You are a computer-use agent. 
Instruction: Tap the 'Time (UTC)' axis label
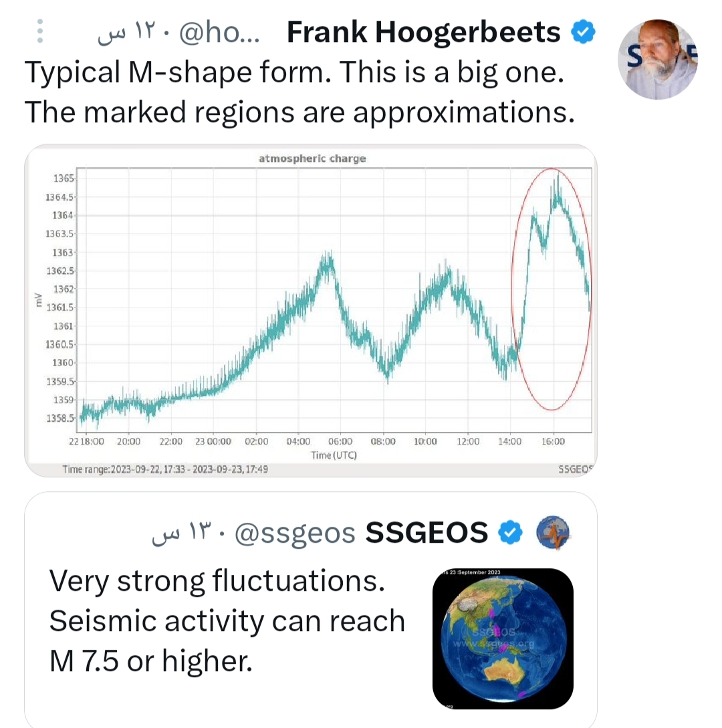pos(334,455)
